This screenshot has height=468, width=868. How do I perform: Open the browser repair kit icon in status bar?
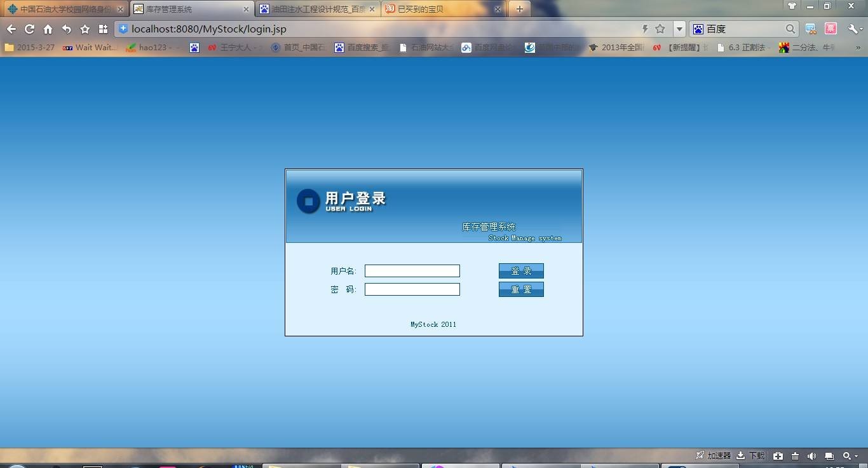(778, 455)
